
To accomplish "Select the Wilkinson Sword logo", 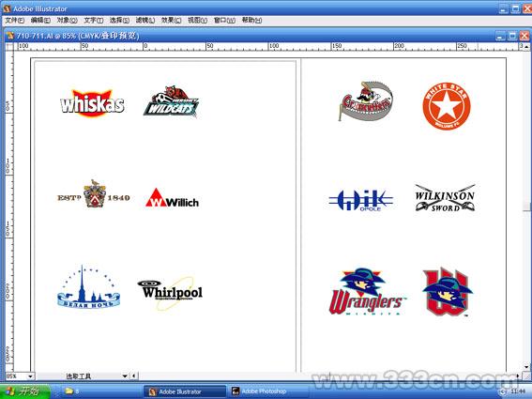I will point(445,198).
